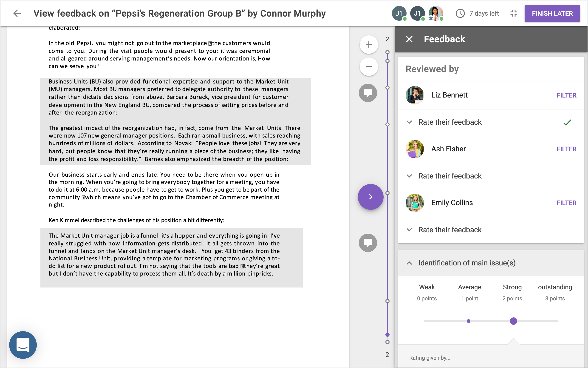Go back using the arrow icon
Viewport: 588px width, 368px height.
point(17,13)
